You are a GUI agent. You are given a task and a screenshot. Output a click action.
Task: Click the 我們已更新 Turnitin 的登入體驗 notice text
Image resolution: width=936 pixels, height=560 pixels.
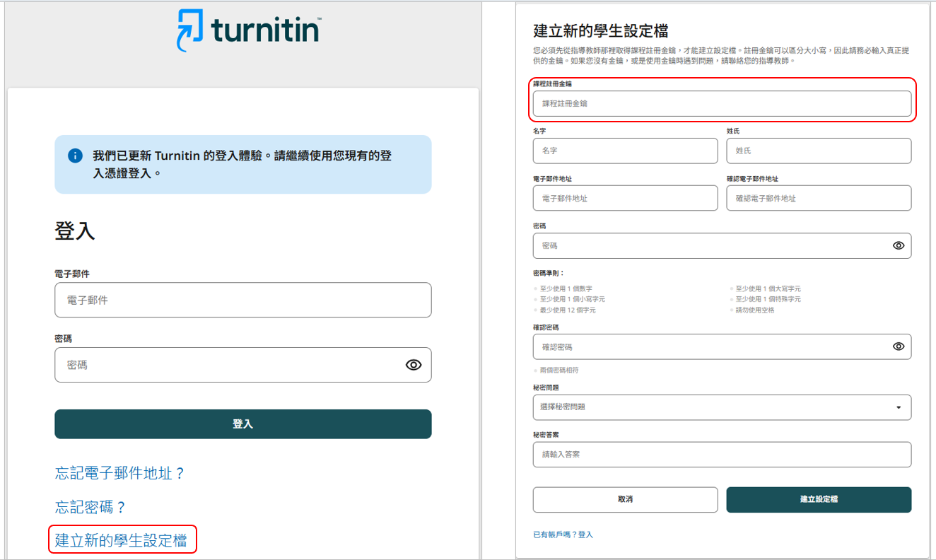pyautogui.click(x=242, y=164)
